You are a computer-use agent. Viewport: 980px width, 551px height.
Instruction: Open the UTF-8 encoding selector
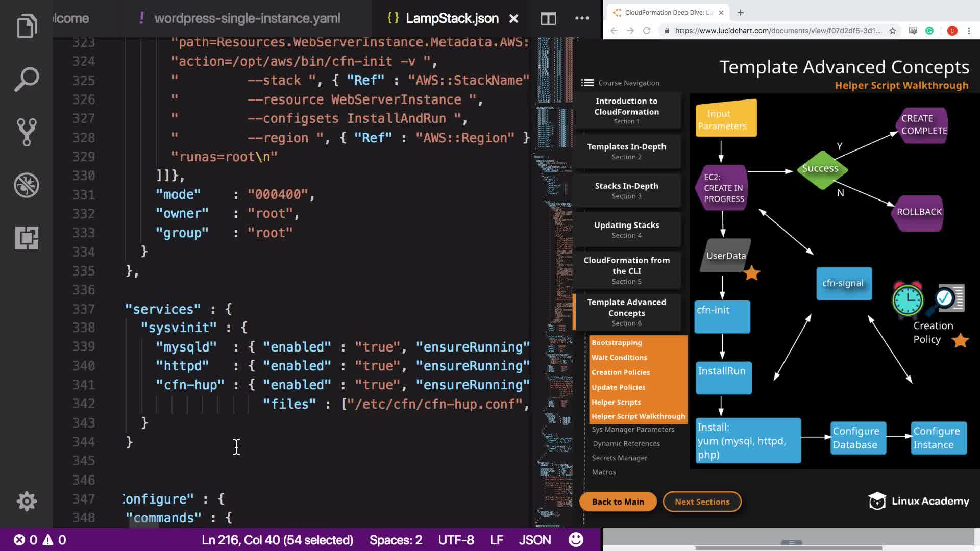(456, 540)
